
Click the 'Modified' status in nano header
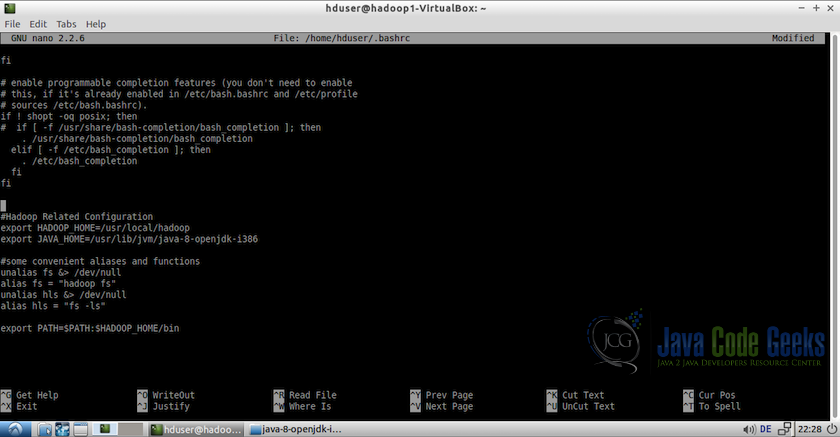(x=793, y=38)
